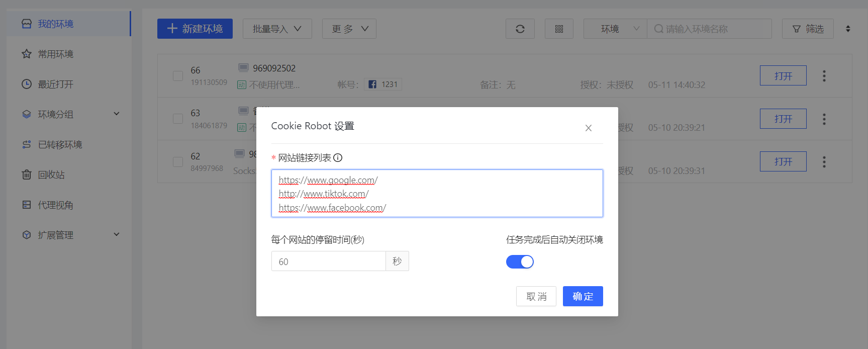Click the 备注: 无 text in row 66
The height and width of the screenshot is (349, 868).
498,85
